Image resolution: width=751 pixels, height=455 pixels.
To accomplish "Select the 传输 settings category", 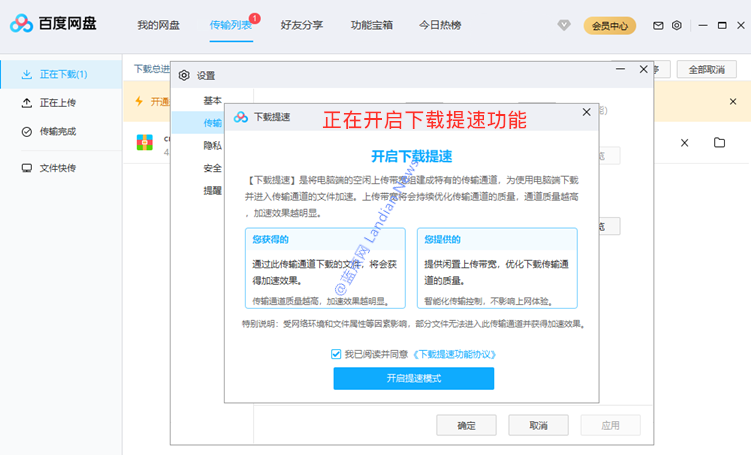I will point(212,123).
